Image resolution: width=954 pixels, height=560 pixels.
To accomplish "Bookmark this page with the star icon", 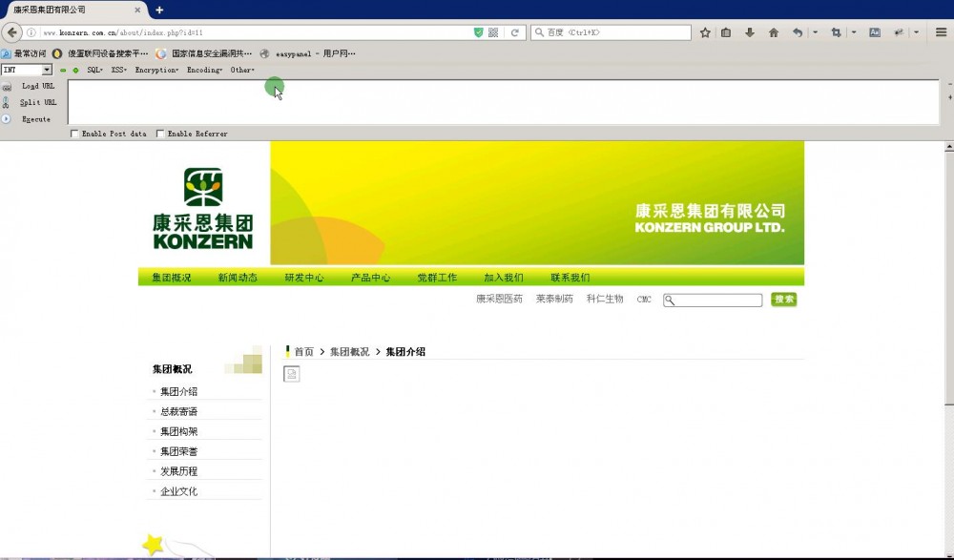I will tap(705, 32).
